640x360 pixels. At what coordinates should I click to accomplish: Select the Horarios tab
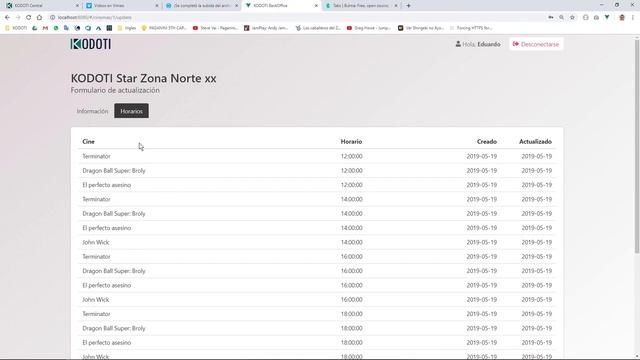click(131, 111)
